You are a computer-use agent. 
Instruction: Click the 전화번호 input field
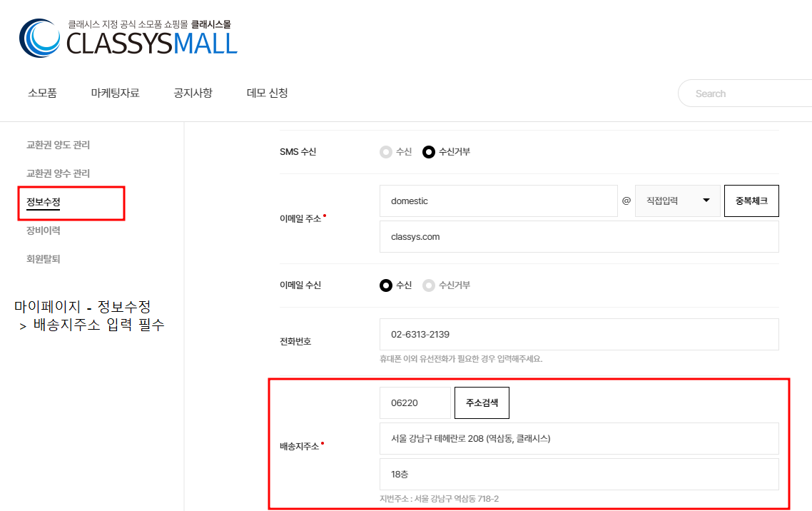tap(578, 334)
